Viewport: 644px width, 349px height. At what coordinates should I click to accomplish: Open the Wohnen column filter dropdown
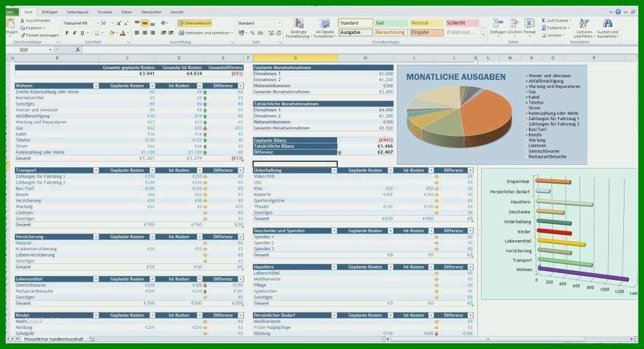96,86
